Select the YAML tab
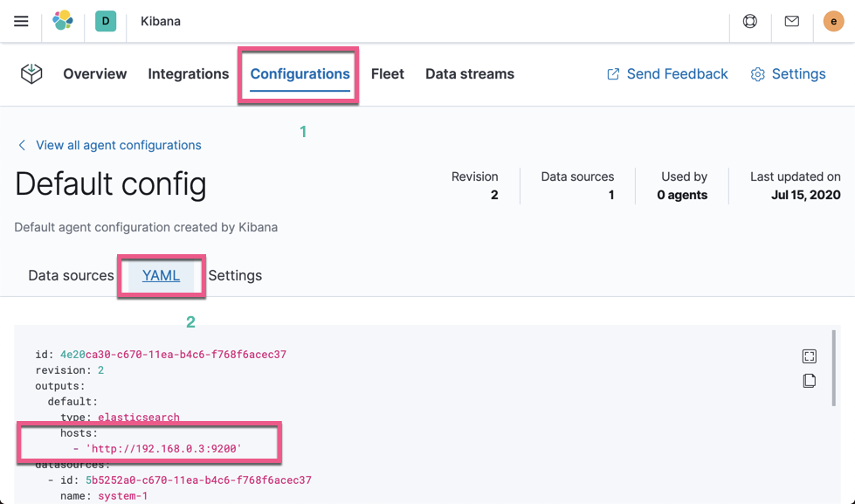This screenshot has height=504, width=855. click(x=161, y=275)
